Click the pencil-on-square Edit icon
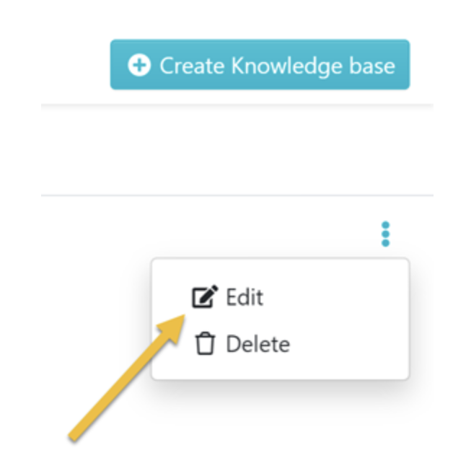This screenshot has width=453, height=476. tap(205, 296)
